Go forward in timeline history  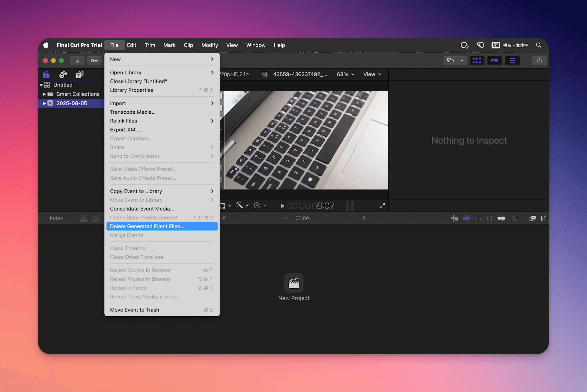[364, 218]
